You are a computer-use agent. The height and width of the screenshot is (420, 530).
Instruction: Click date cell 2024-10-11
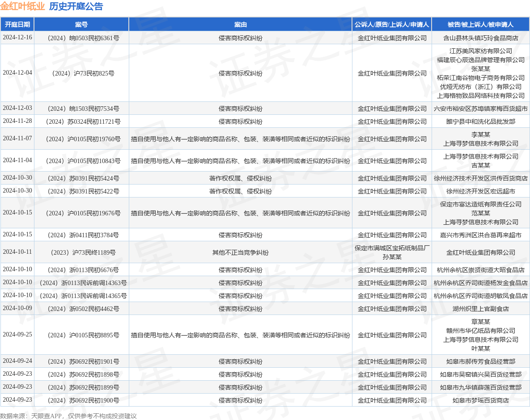tap(17, 252)
